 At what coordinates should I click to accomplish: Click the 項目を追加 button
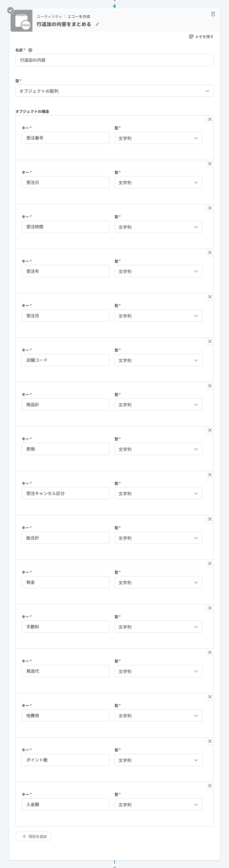(x=34, y=836)
